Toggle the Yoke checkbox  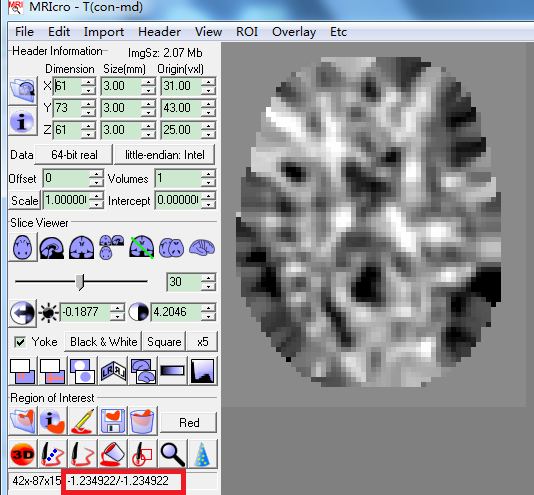pyautogui.click(x=20, y=342)
